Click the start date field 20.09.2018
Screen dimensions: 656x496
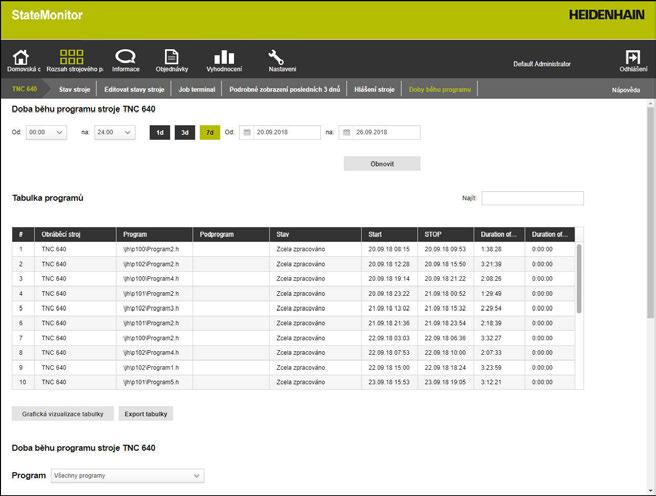click(280, 132)
